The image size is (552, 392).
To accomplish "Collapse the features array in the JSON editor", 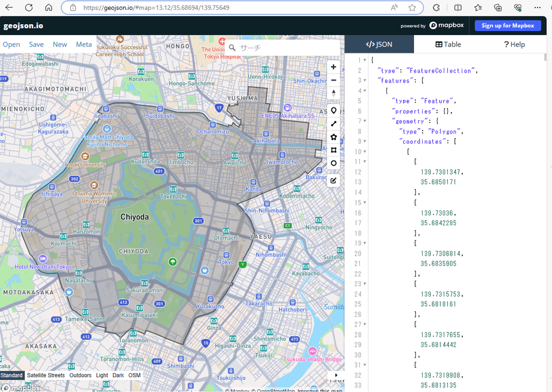I will tap(366, 80).
